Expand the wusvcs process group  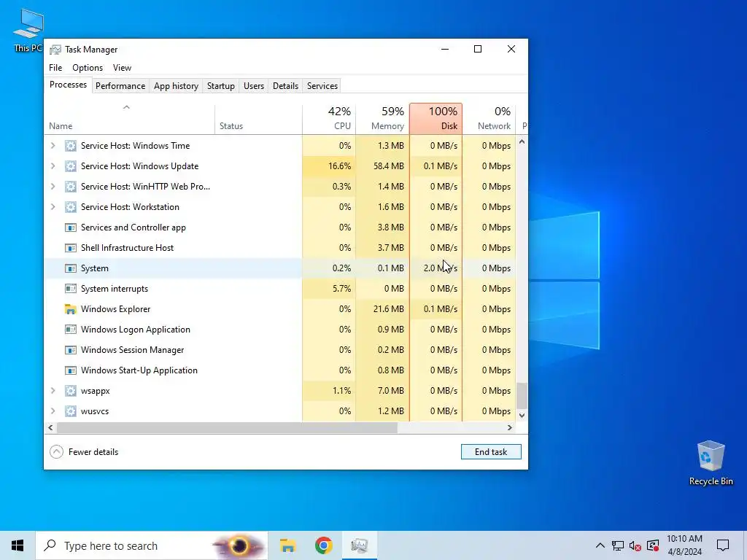(x=53, y=411)
